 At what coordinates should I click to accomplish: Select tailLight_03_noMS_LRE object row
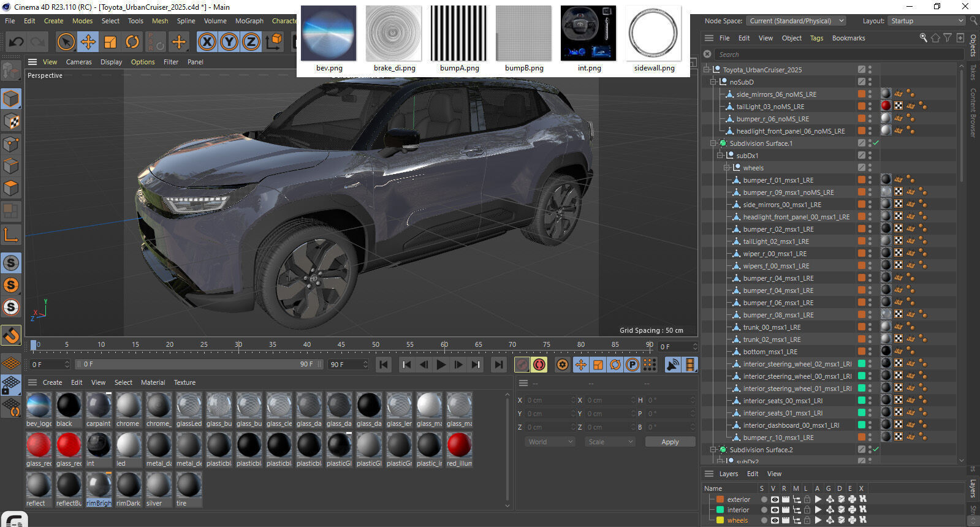(x=770, y=106)
